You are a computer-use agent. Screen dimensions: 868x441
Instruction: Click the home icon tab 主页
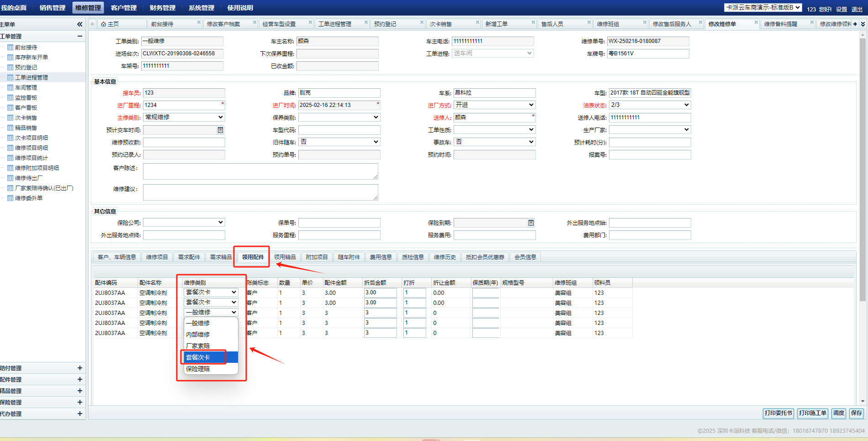click(x=110, y=24)
